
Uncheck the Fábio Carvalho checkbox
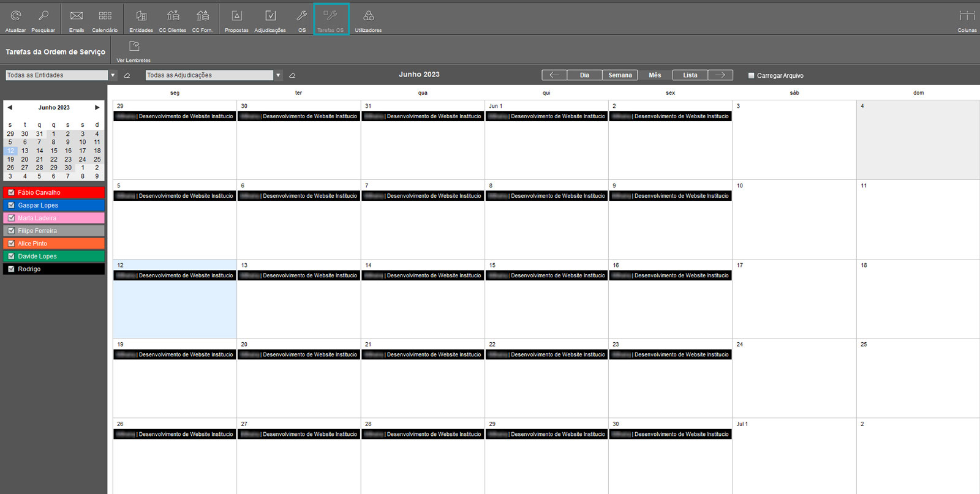tap(11, 192)
